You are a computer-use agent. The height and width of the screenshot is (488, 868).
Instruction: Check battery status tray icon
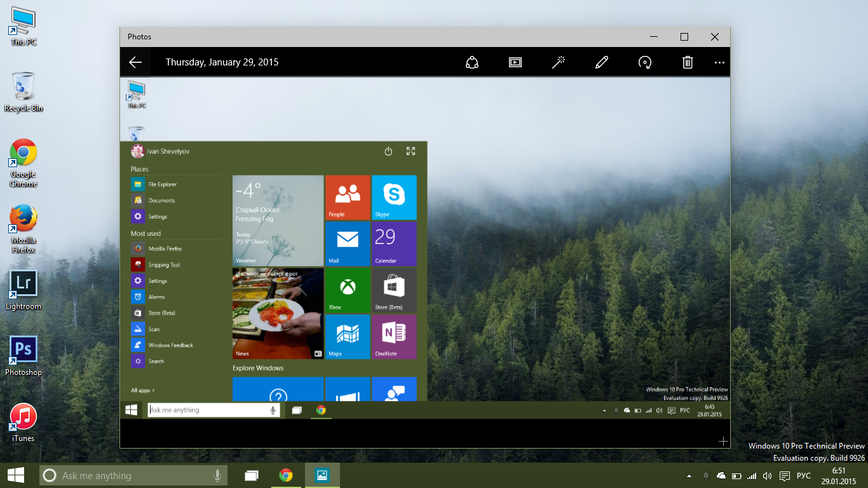click(736, 476)
